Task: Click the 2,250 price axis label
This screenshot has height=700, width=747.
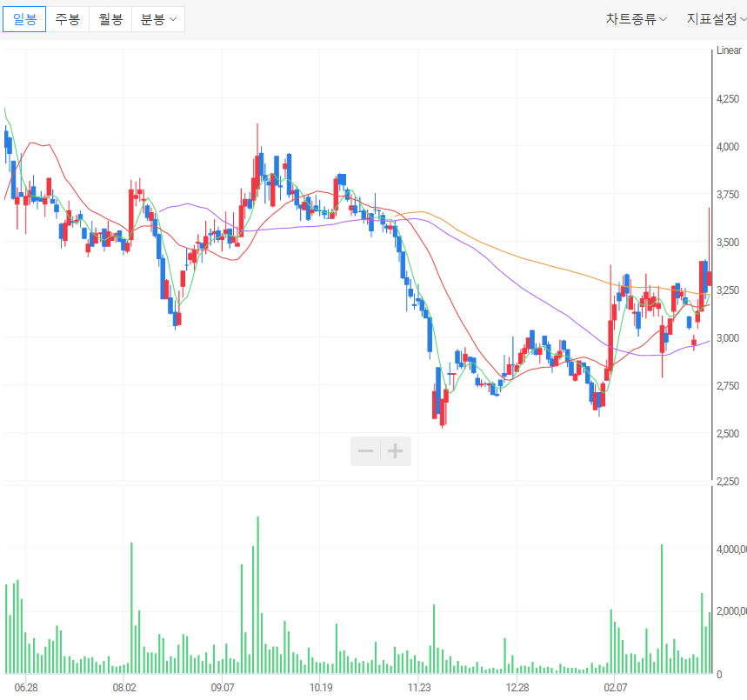Action: (x=728, y=481)
